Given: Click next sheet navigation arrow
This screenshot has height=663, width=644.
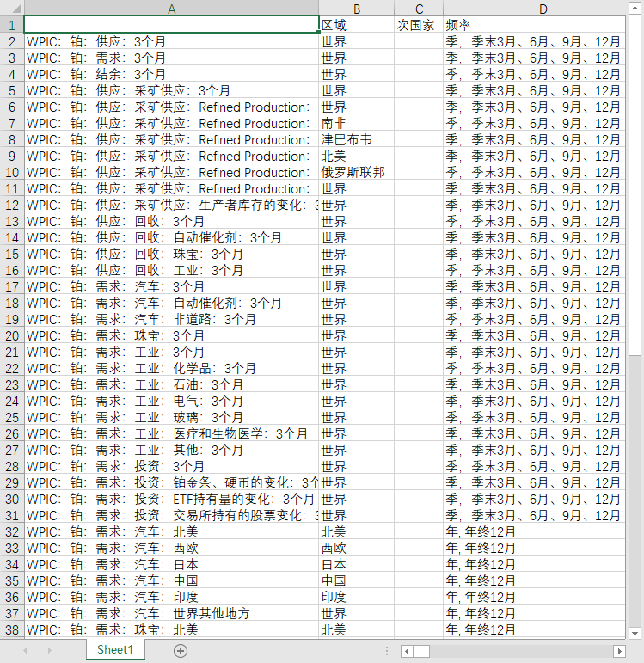Looking at the screenshot, I should [x=50, y=651].
